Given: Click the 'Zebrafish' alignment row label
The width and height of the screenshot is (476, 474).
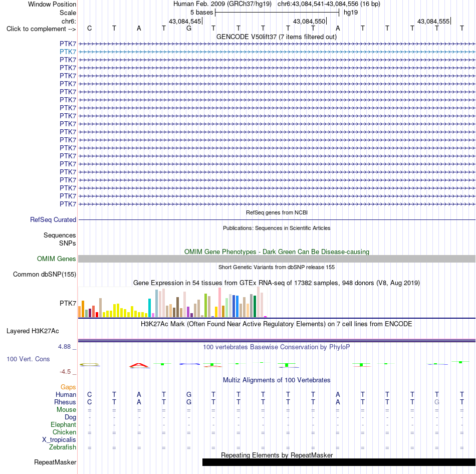Looking at the screenshot, I should 63,447.
